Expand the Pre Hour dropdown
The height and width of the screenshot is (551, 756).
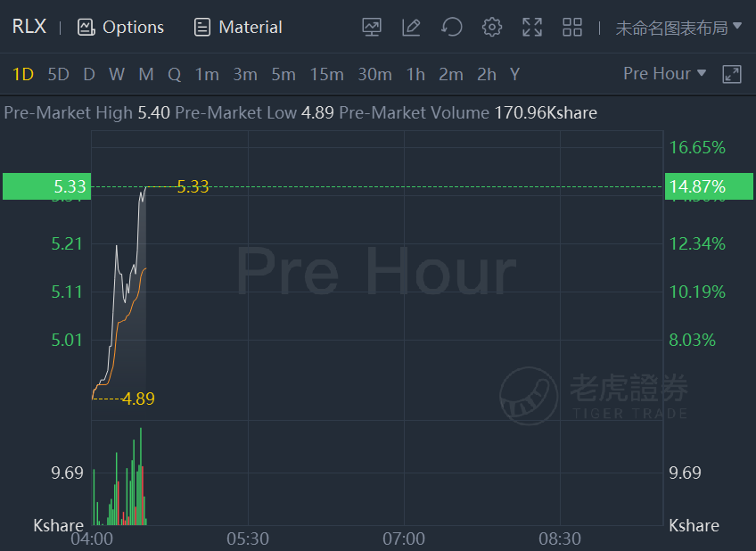click(x=664, y=74)
